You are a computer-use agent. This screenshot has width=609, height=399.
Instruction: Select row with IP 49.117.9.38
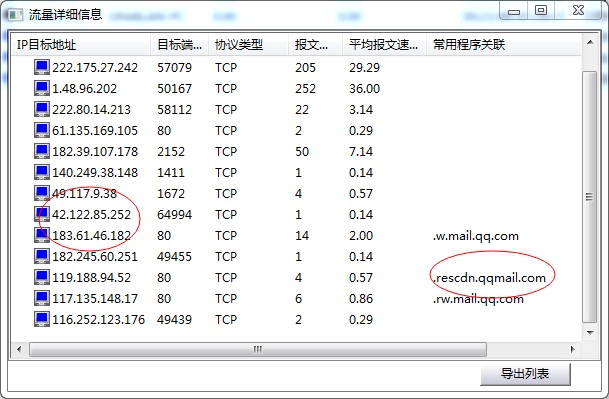tap(296, 193)
